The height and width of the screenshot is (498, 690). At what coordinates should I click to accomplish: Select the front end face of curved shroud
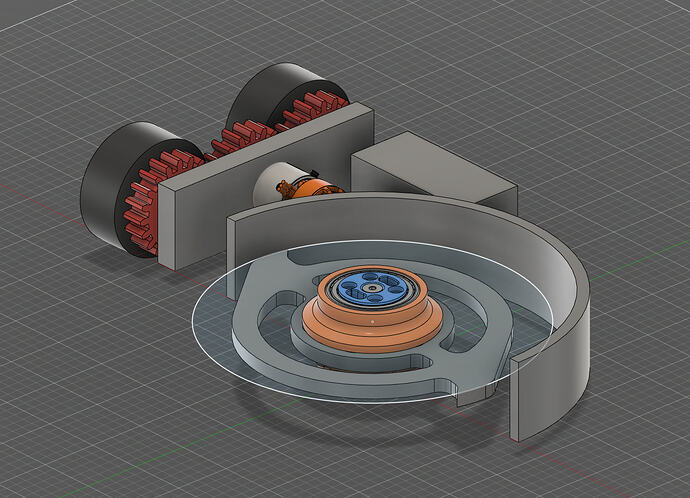pos(525,395)
